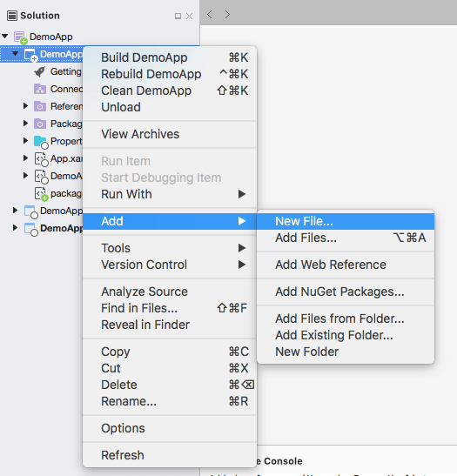Screen dimensions: 457x476
Task: Open the Tools submenu arrow
Action: coord(242,248)
